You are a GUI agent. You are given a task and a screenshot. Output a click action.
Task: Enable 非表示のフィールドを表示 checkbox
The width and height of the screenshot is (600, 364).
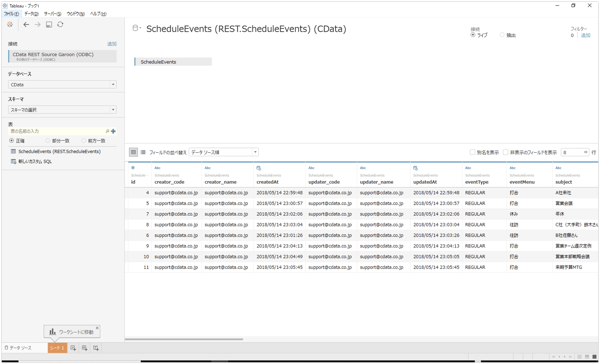pos(505,152)
